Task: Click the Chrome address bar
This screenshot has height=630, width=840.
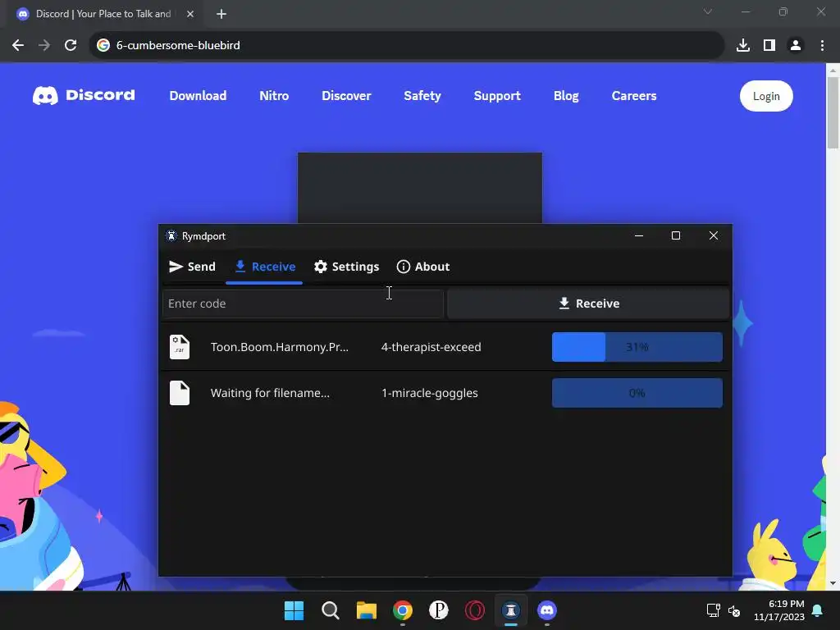Action: [x=407, y=45]
